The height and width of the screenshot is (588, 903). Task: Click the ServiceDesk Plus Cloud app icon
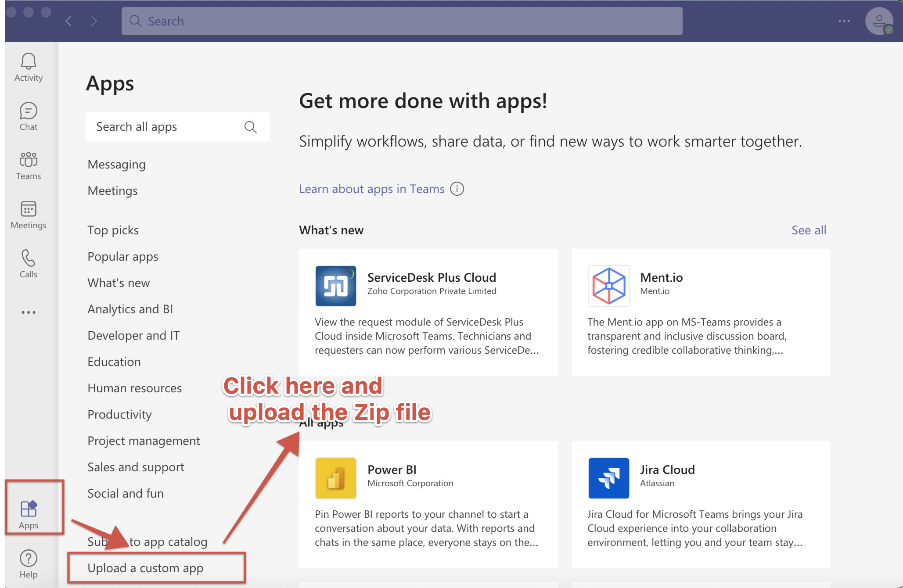(336, 286)
